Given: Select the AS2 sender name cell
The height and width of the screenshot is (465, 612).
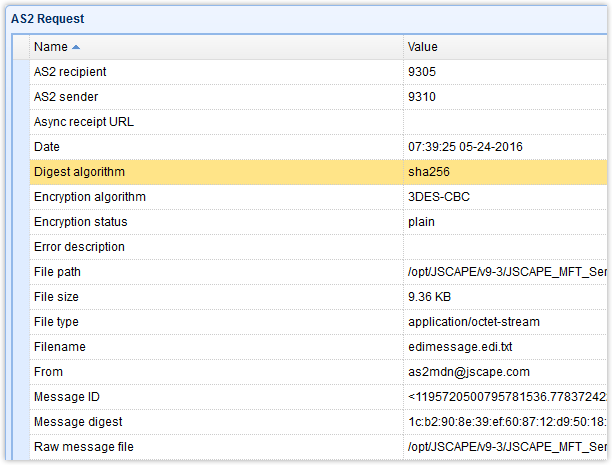Looking at the screenshot, I should [x=66, y=97].
